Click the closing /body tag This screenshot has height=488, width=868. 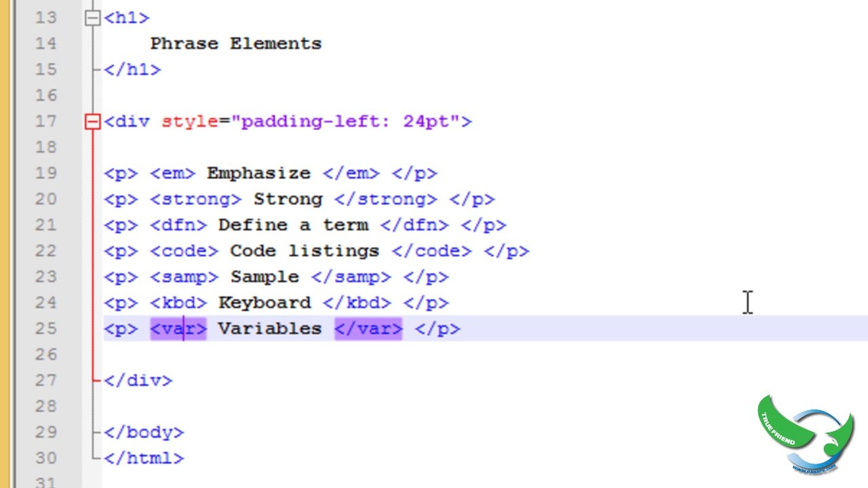tap(144, 432)
